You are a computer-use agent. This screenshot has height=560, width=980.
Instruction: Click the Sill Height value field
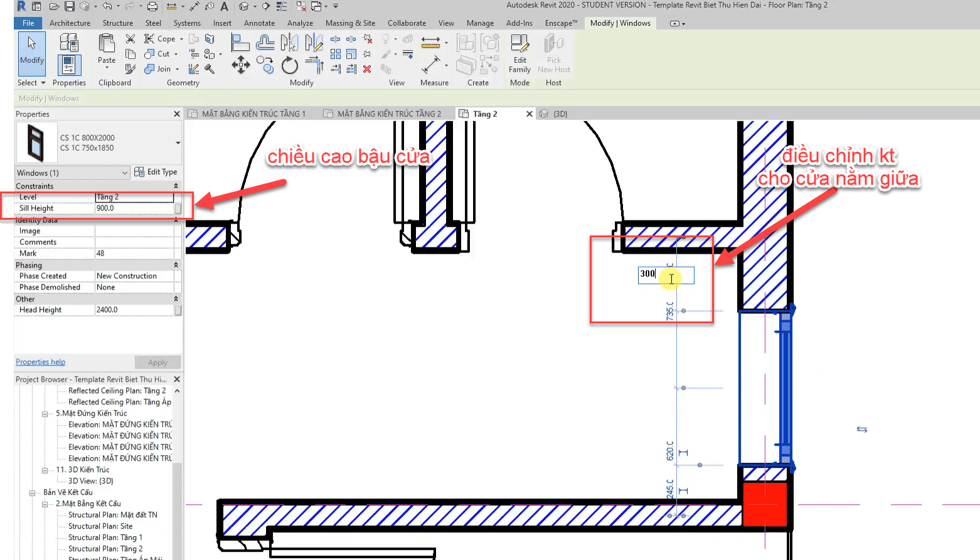(x=134, y=208)
